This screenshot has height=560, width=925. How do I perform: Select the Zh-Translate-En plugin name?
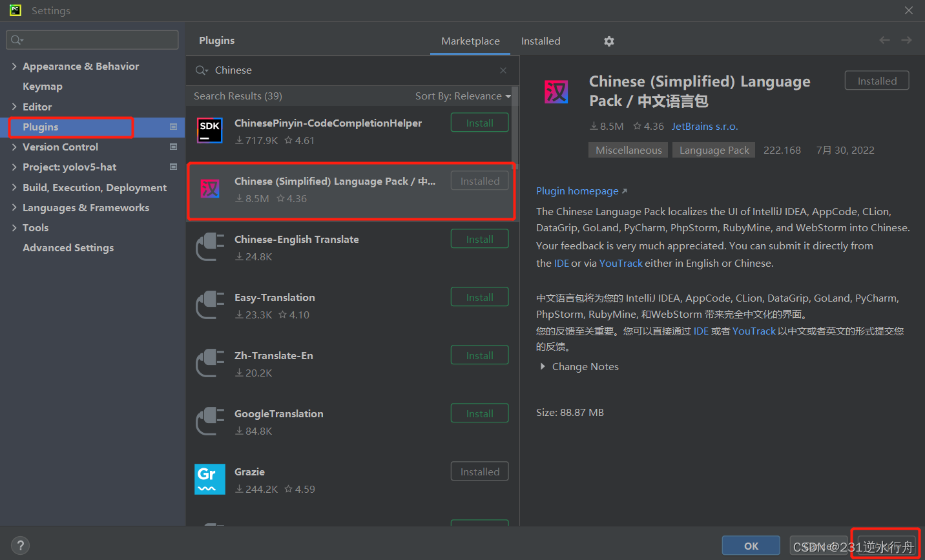(x=273, y=356)
